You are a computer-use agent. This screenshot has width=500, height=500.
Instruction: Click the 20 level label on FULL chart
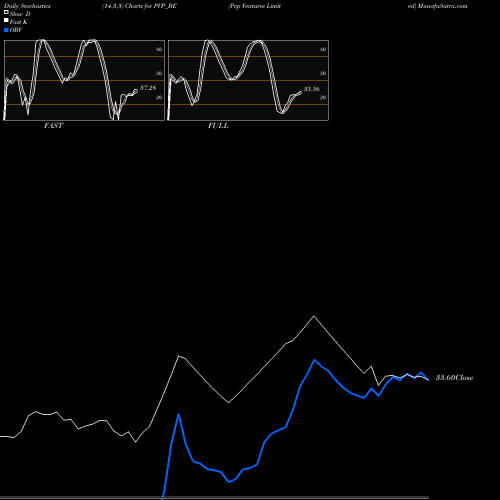pos(323,97)
